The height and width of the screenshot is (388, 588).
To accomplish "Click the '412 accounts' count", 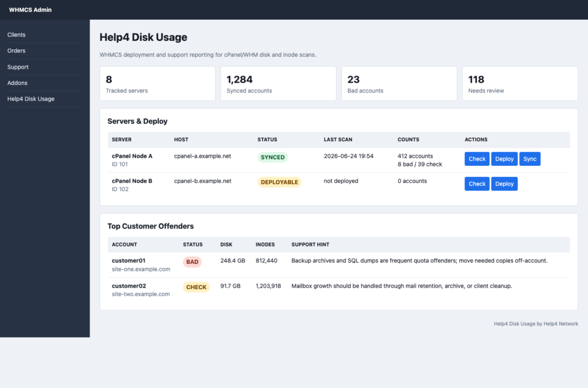I will coord(415,156).
